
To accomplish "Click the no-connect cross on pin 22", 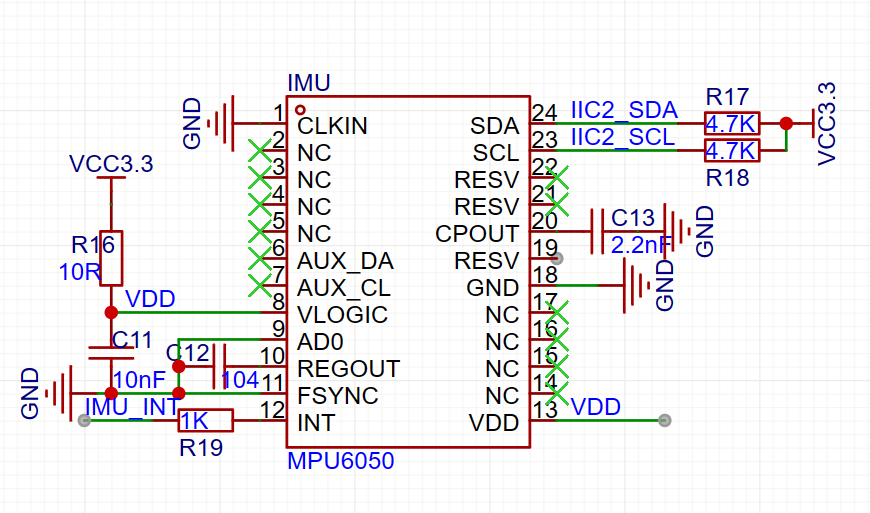I will click(557, 177).
